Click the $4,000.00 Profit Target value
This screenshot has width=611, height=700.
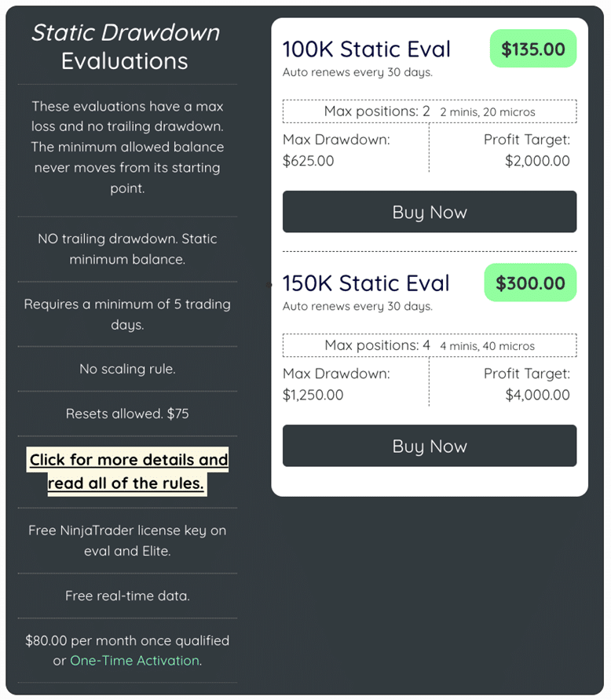[x=537, y=395]
